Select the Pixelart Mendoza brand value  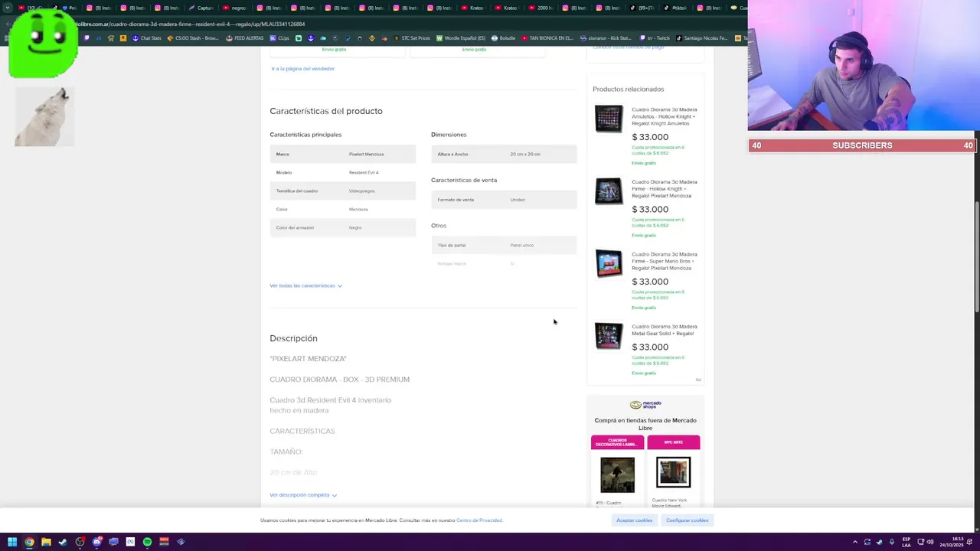(x=366, y=155)
